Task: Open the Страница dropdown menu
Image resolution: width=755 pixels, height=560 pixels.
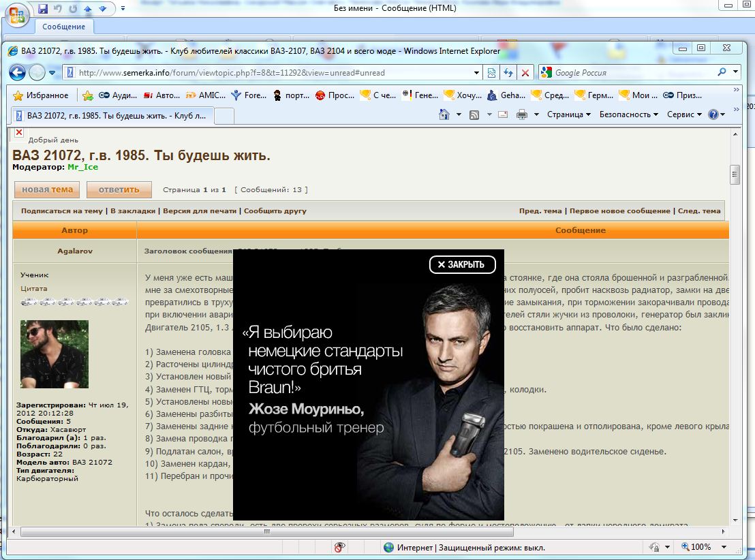Action: click(x=568, y=114)
